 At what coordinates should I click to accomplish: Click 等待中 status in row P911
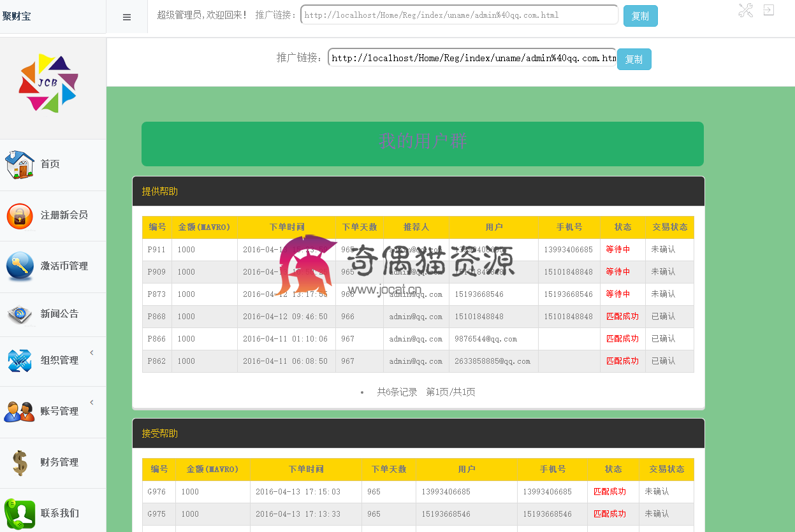[x=618, y=250]
